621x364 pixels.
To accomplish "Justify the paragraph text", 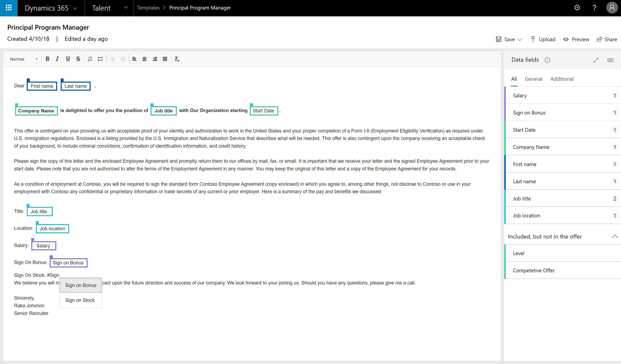I will [x=165, y=59].
